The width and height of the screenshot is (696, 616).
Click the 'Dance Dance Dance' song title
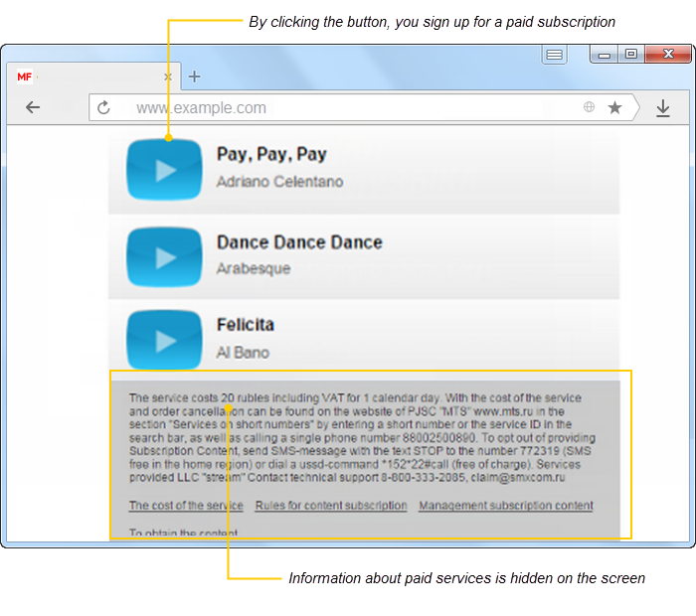pyautogui.click(x=299, y=242)
